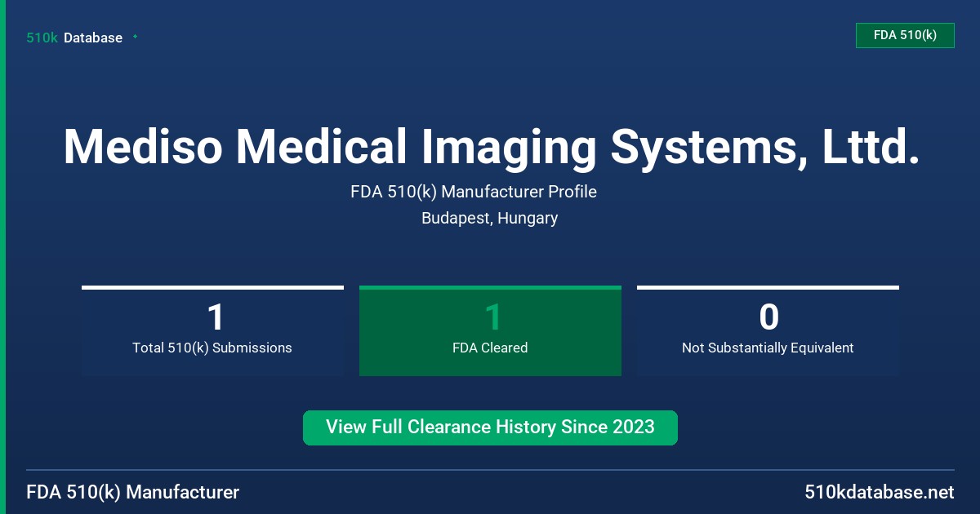Open the Not Substantially Equivalent card
The height and width of the screenshot is (514, 980).
(x=768, y=330)
